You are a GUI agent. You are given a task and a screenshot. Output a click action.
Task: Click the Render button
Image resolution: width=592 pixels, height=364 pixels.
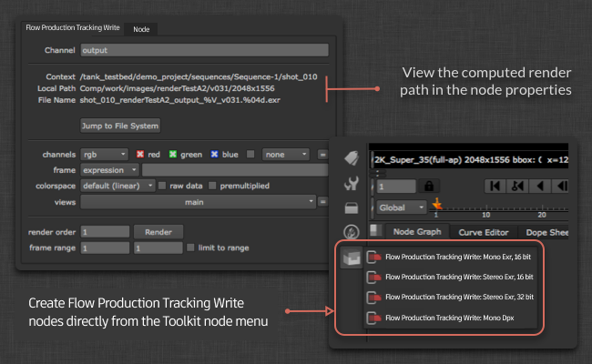tap(158, 232)
